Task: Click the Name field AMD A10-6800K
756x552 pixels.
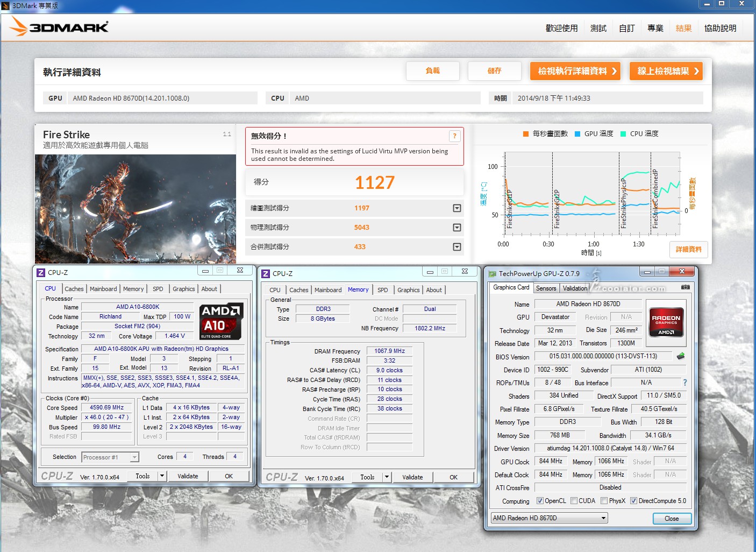Action: click(138, 307)
